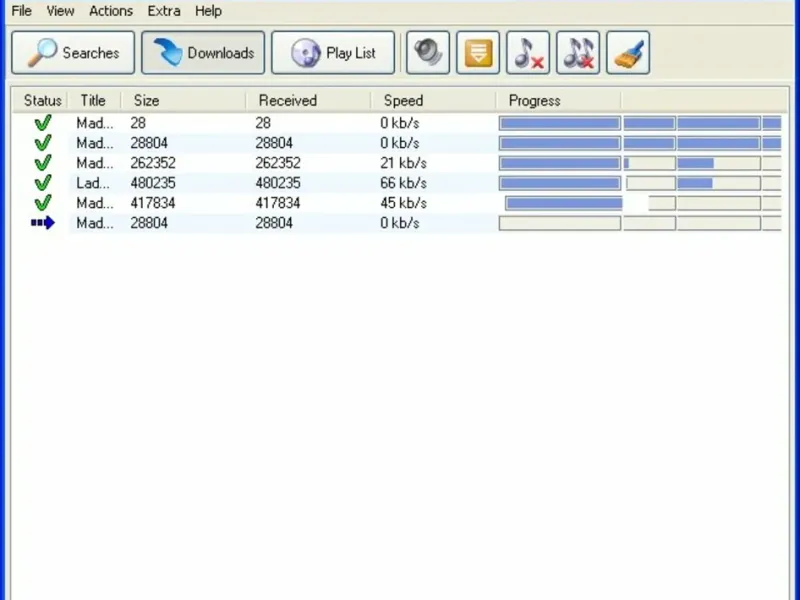This screenshot has height=600, width=800.
Task: Sort by the Title column header
Action: (x=94, y=101)
